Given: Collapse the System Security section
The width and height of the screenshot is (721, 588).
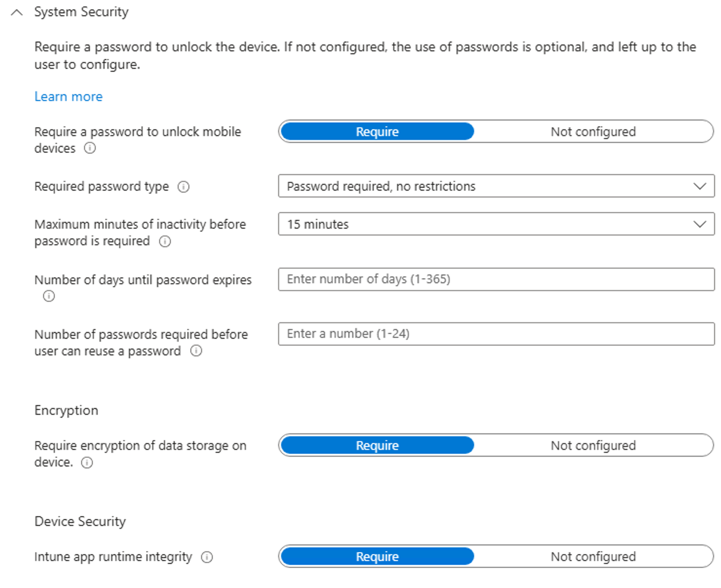Looking at the screenshot, I should pyautogui.click(x=17, y=12).
